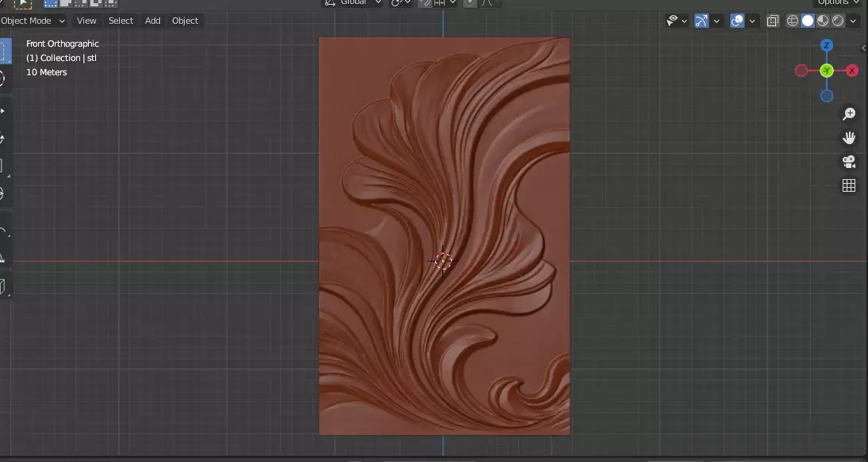The image size is (868, 462).
Task: Click the negative X axis gizmo circle
Action: [801, 71]
